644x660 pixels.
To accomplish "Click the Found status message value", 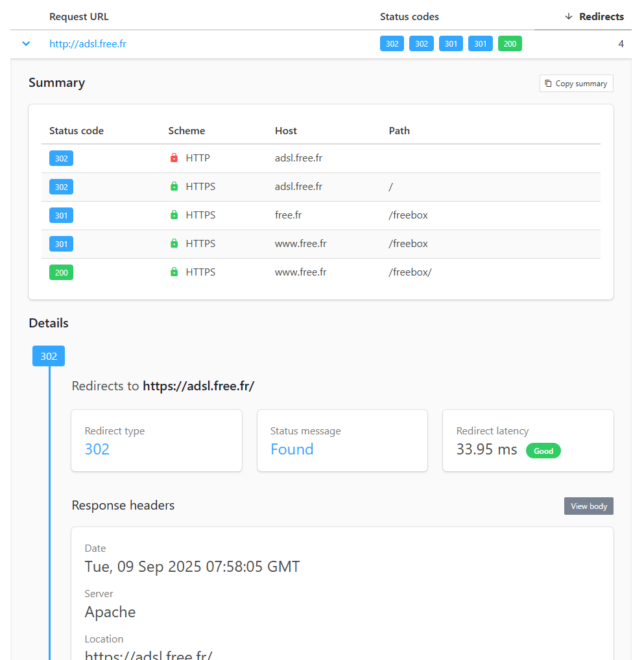I will (292, 449).
